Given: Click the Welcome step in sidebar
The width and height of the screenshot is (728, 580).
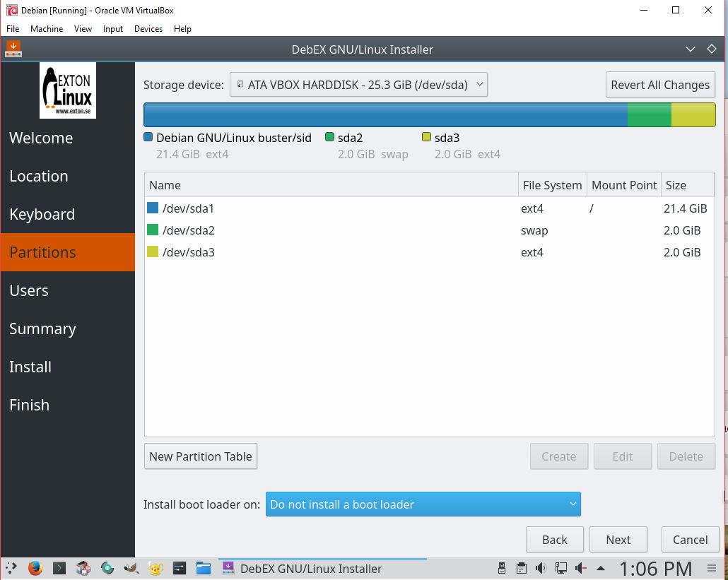Looking at the screenshot, I should click(68, 138).
